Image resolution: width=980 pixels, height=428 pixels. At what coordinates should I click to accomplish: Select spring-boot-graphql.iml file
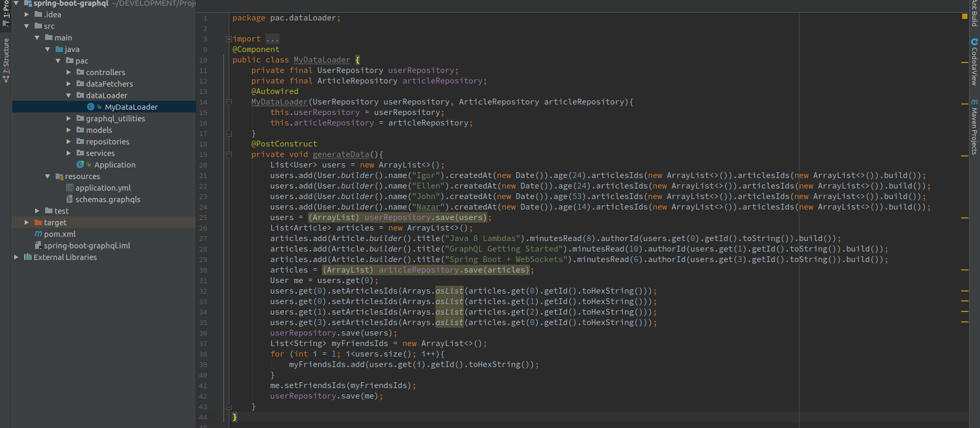point(87,245)
